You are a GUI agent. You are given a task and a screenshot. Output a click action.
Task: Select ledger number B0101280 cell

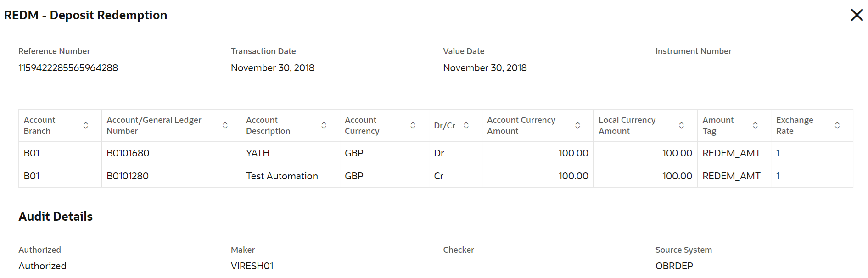(x=128, y=176)
